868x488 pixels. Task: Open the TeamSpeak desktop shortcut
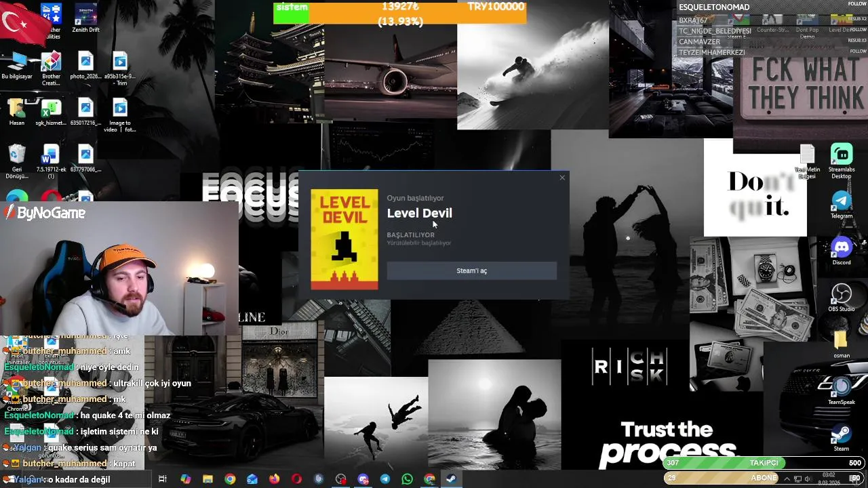pyautogui.click(x=842, y=390)
